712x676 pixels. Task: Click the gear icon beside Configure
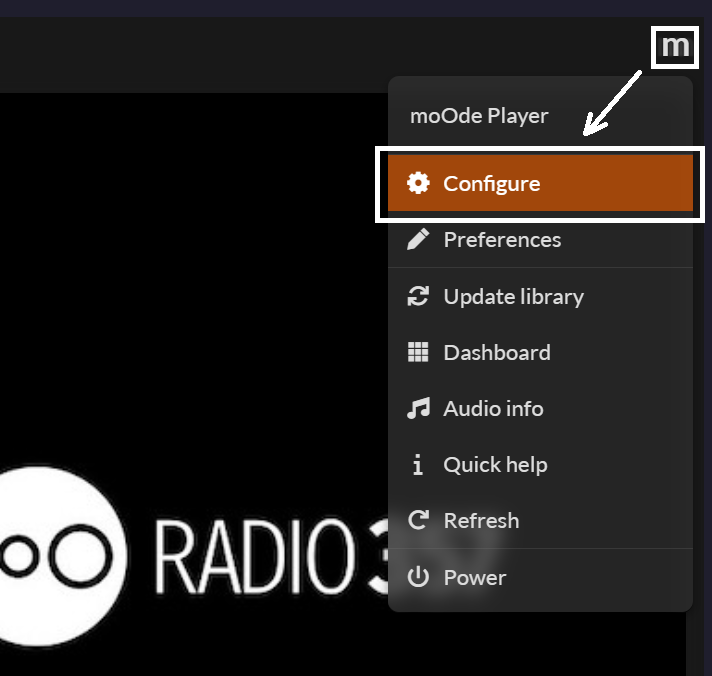point(418,183)
